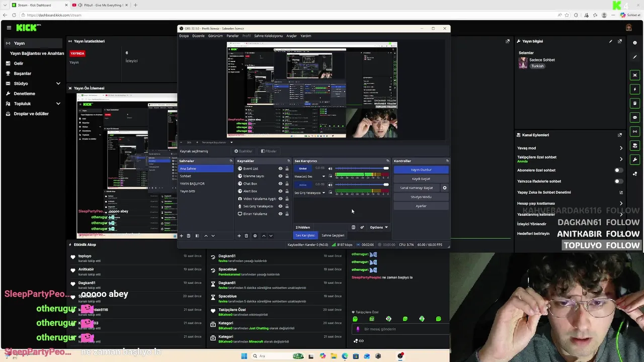Screen dimensions: 644x362
Task: Open Dosya menu in OBS
Action: tap(184, 36)
